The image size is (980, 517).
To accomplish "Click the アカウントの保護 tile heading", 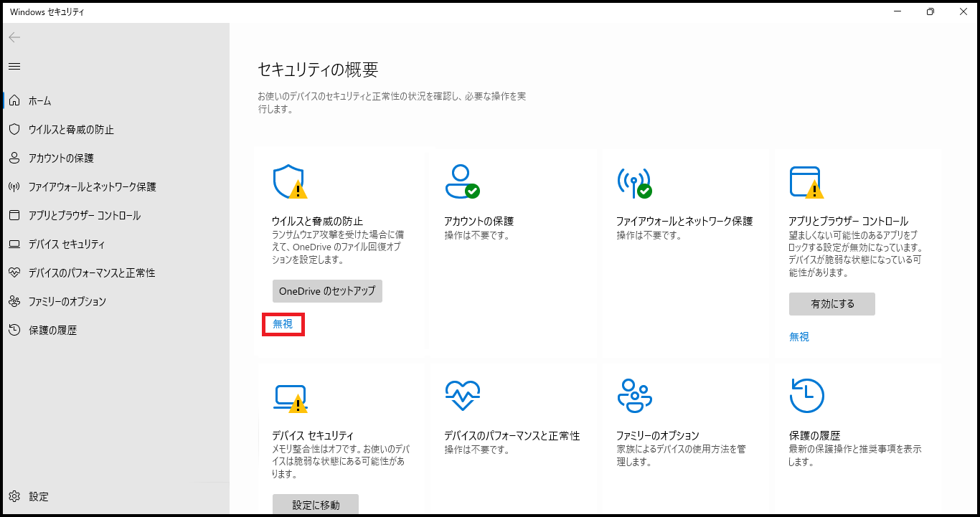I will (x=479, y=222).
